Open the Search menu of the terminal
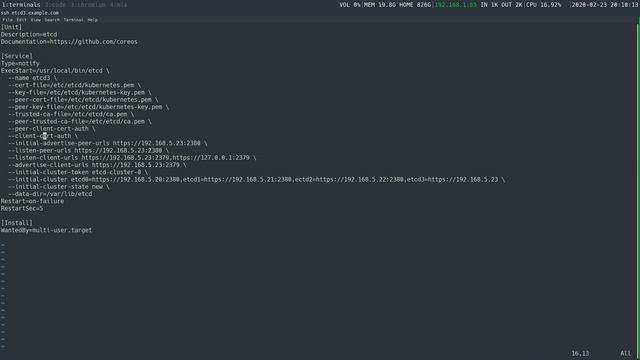The height and width of the screenshot is (360, 640). (52, 20)
